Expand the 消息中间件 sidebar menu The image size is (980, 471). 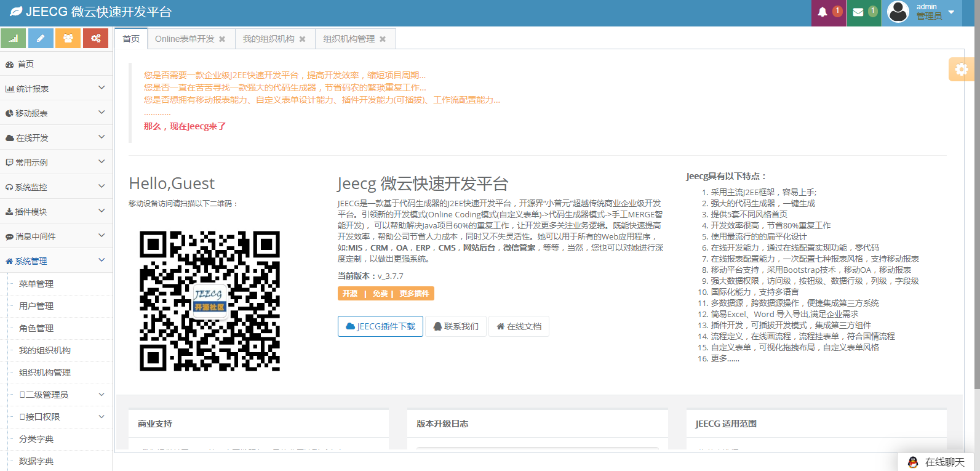pyautogui.click(x=56, y=236)
